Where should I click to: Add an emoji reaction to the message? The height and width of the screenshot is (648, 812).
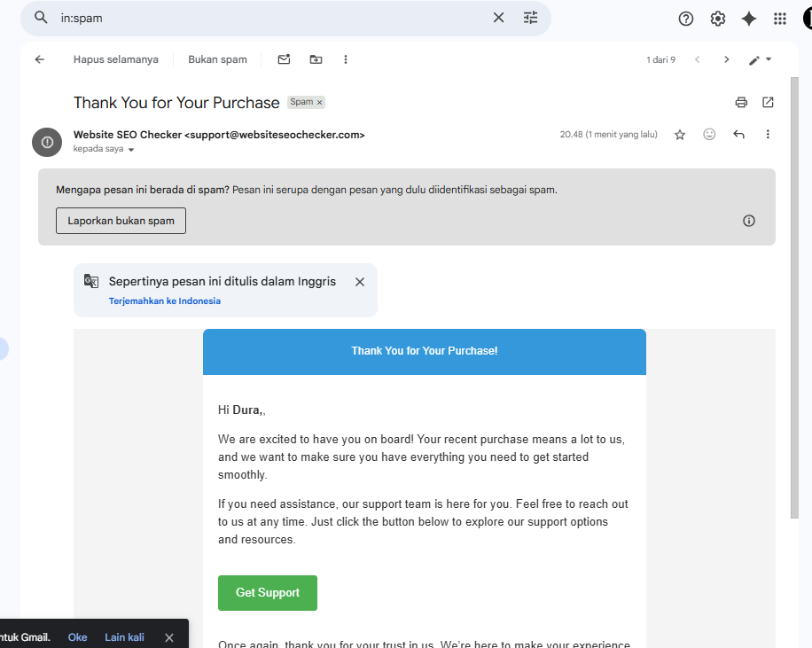pos(709,135)
